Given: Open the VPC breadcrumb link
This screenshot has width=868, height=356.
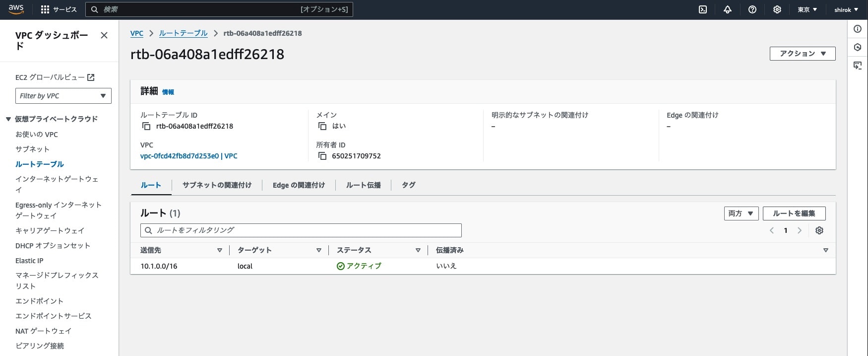Looking at the screenshot, I should pyautogui.click(x=137, y=33).
